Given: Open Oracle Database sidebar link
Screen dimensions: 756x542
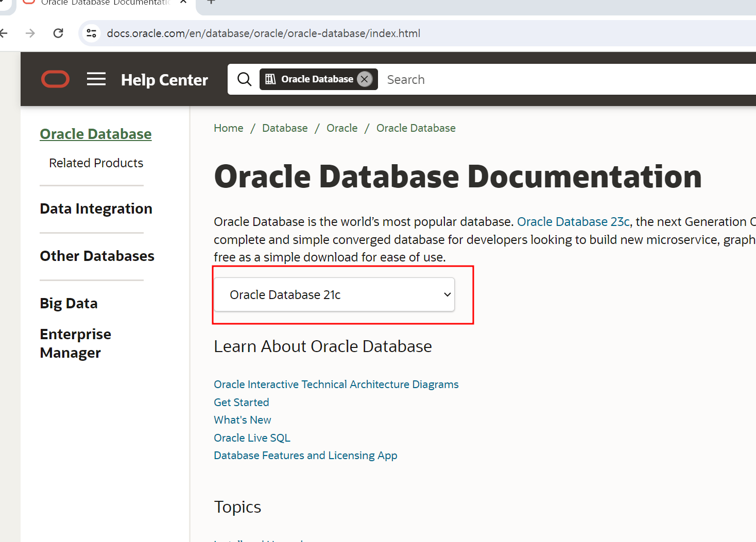Looking at the screenshot, I should (96, 134).
